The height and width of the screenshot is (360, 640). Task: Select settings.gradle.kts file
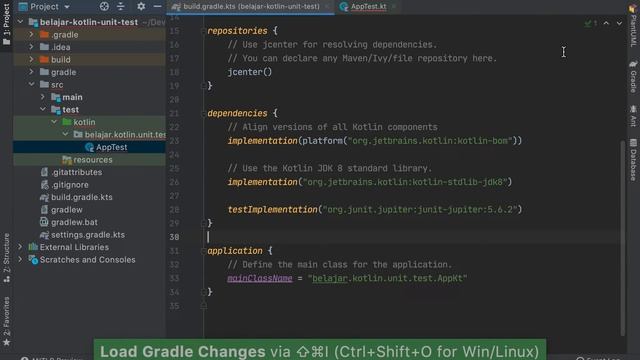pos(89,235)
